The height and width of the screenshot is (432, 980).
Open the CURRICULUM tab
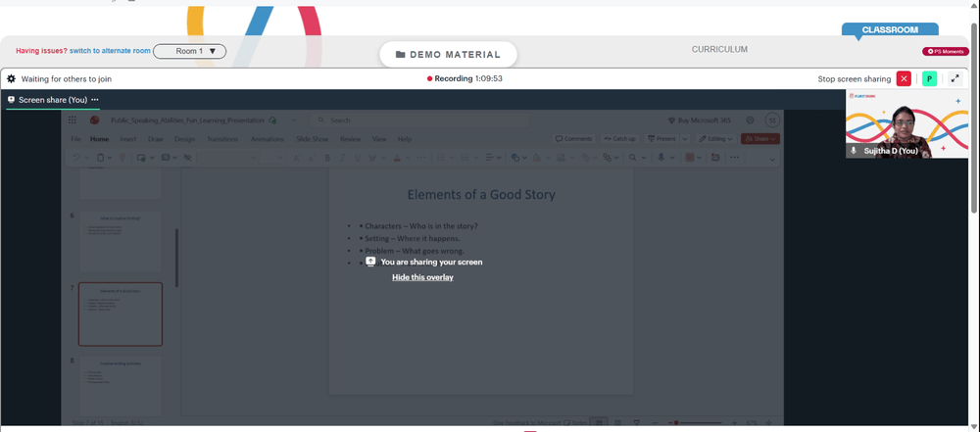pos(719,49)
